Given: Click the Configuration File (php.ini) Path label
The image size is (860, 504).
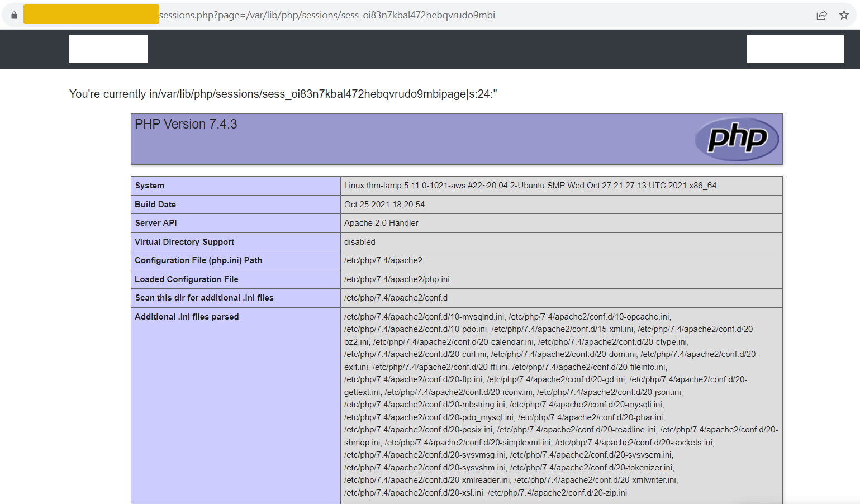Looking at the screenshot, I should click(198, 260).
